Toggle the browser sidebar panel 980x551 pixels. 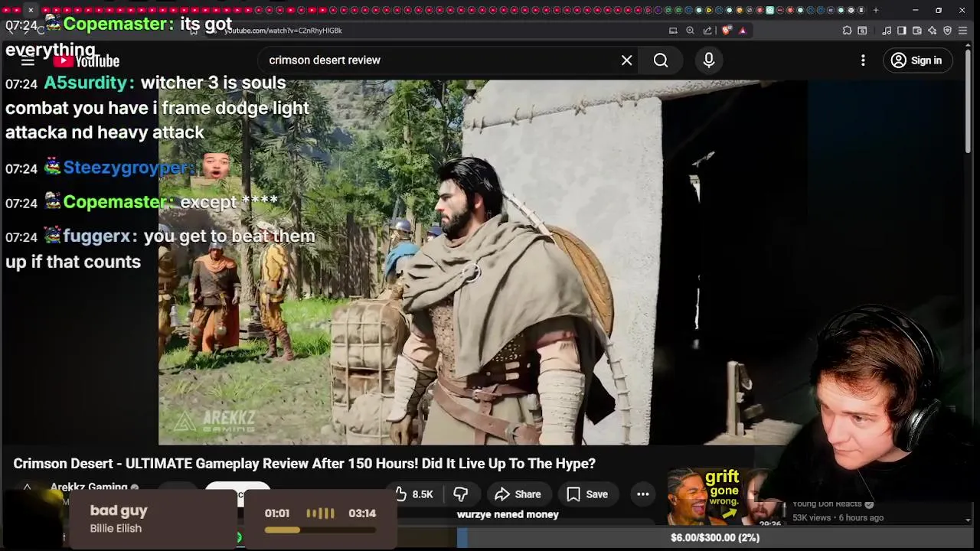(x=902, y=31)
